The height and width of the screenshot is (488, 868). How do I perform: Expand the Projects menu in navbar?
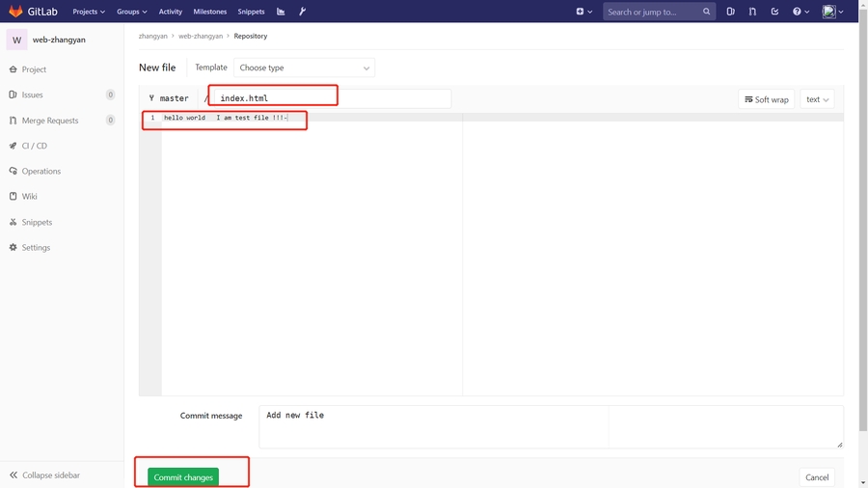(89, 12)
